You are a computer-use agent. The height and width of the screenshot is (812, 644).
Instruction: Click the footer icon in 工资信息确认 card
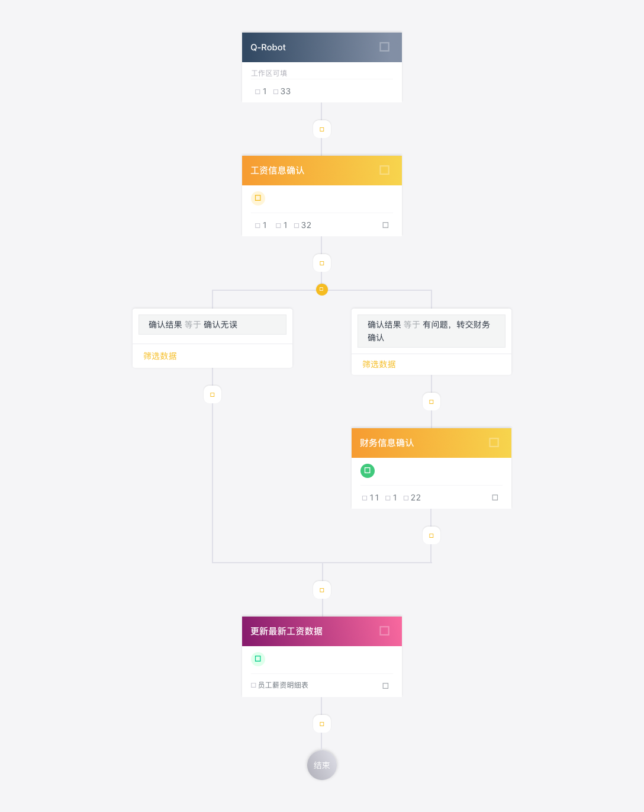pyautogui.click(x=385, y=225)
